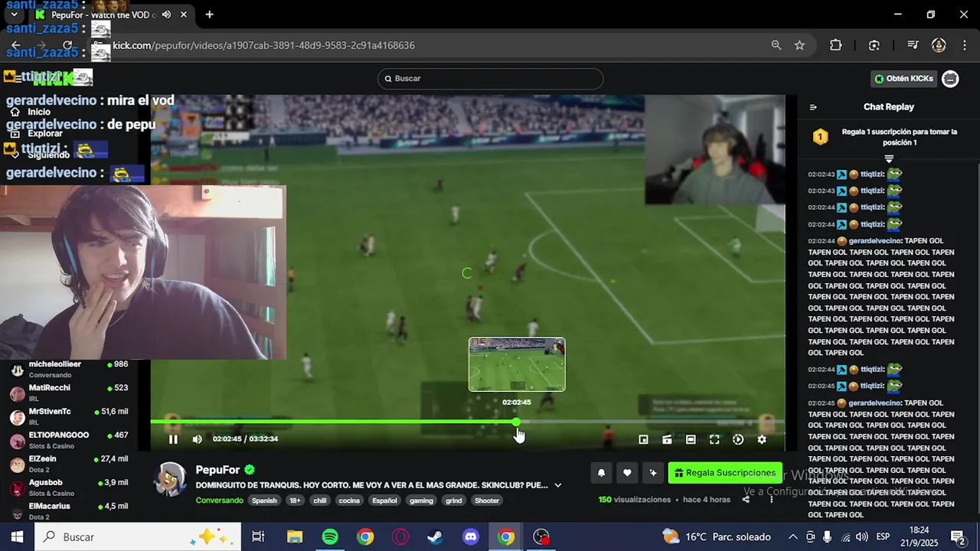
Task: Expand the gift leaderboard chevron
Action: pyautogui.click(x=889, y=159)
